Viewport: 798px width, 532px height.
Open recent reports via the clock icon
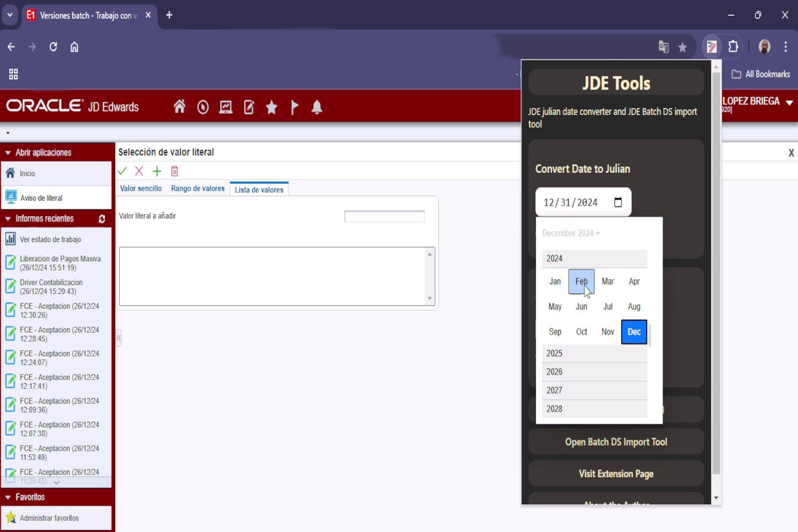203,106
